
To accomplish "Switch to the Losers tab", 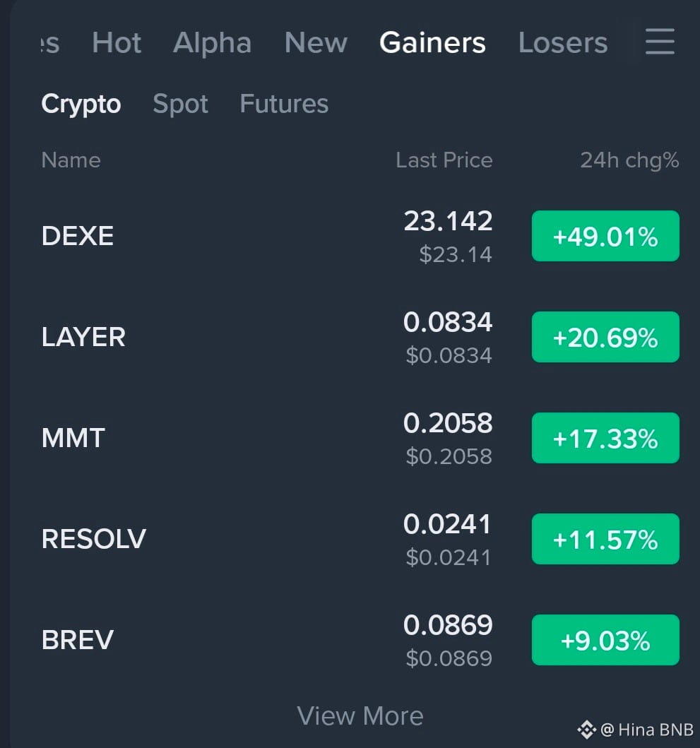I will click(x=563, y=42).
